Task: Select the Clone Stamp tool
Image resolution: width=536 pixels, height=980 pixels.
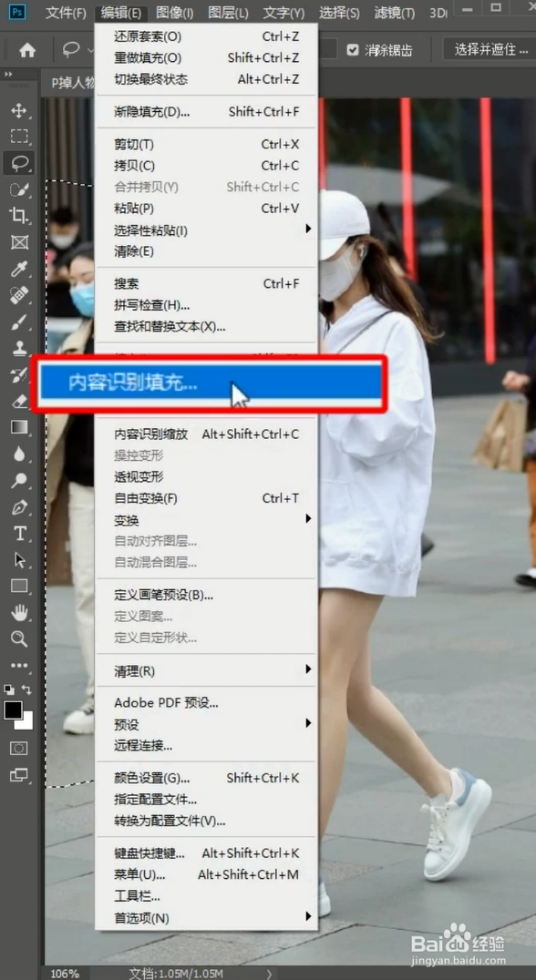Action: 19,348
